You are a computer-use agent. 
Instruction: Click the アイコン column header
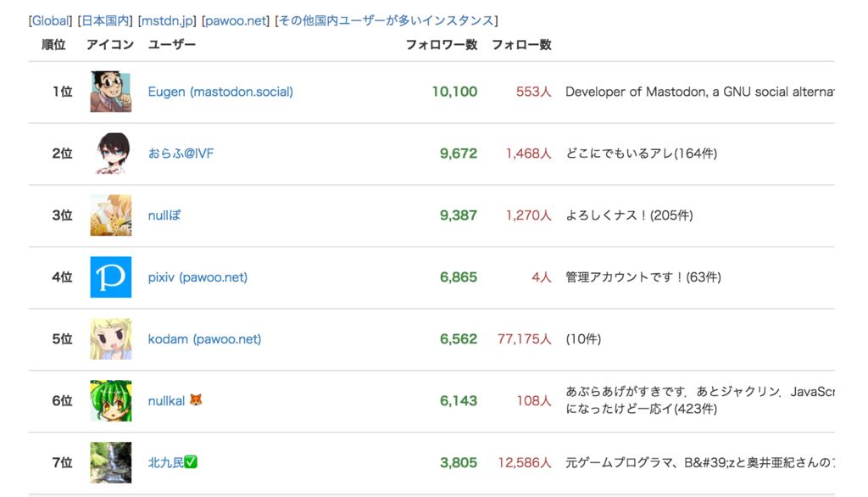[110, 45]
